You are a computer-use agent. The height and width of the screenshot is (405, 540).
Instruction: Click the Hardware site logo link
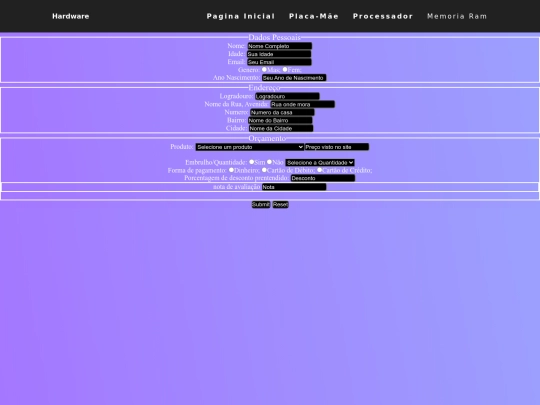coord(71,16)
